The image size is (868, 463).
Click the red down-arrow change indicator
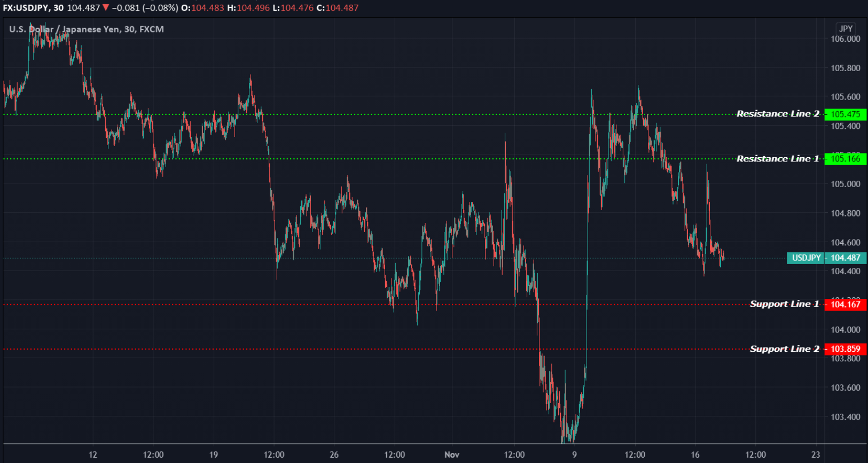106,7
